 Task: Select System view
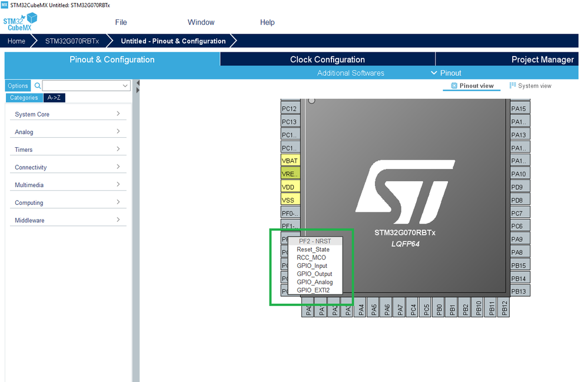click(530, 86)
